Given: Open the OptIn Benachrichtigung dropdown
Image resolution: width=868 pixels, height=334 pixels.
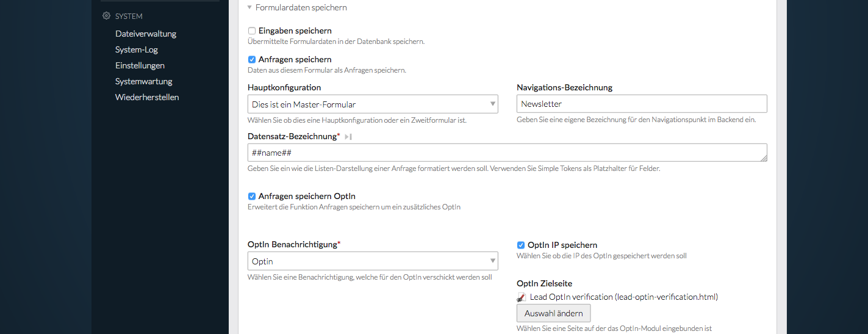Looking at the screenshot, I should click(x=373, y=261).
